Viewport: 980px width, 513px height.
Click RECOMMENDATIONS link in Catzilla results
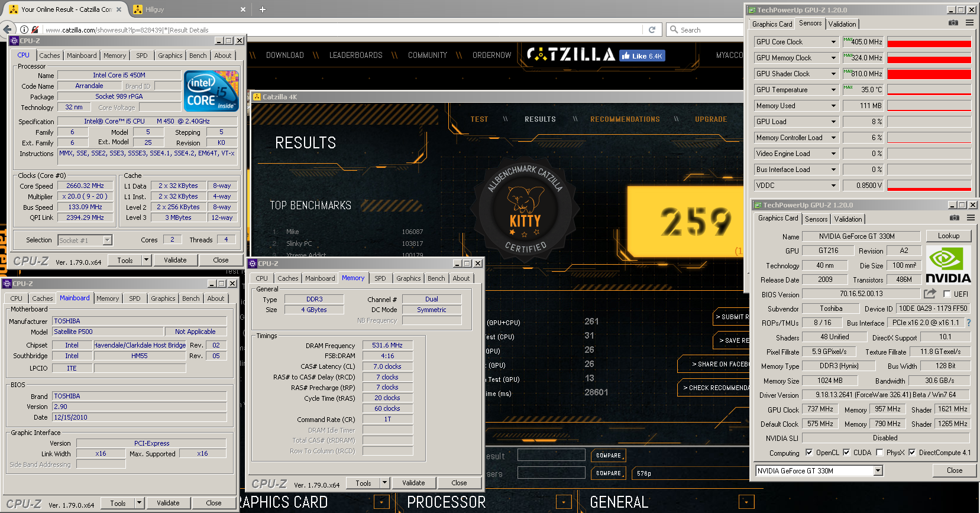coord(625,119)
